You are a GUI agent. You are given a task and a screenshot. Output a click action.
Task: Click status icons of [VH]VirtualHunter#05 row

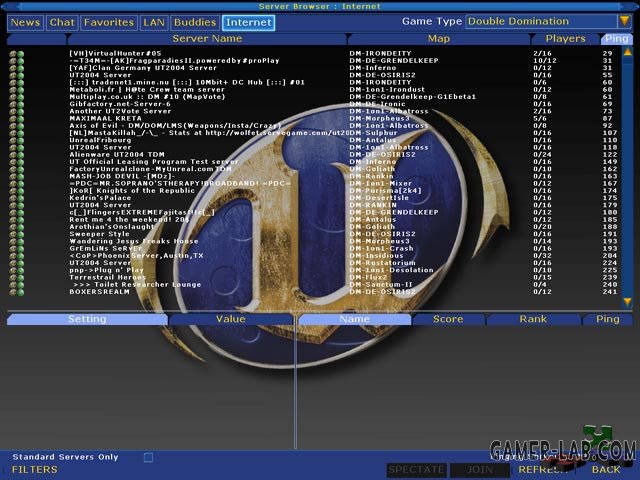coord(17,53)
